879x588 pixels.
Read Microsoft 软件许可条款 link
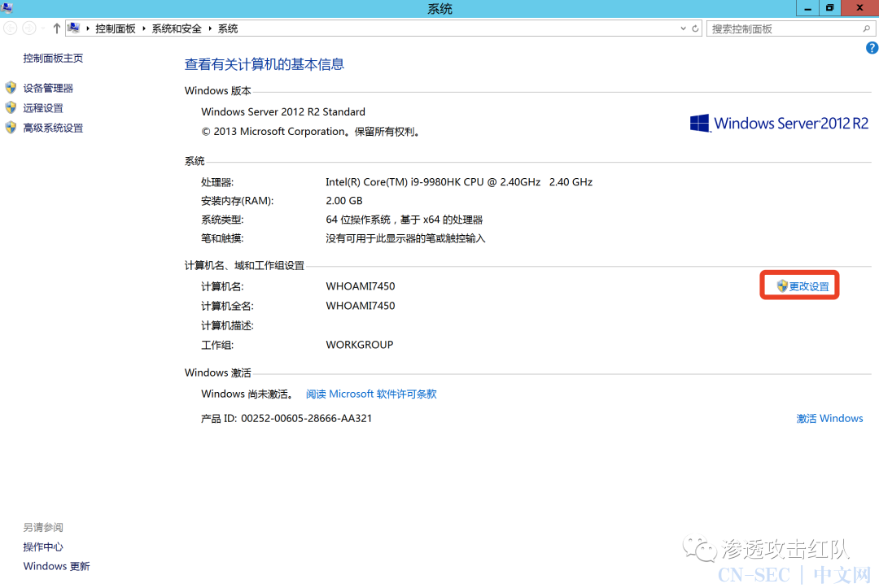click(x=371, y=394)
